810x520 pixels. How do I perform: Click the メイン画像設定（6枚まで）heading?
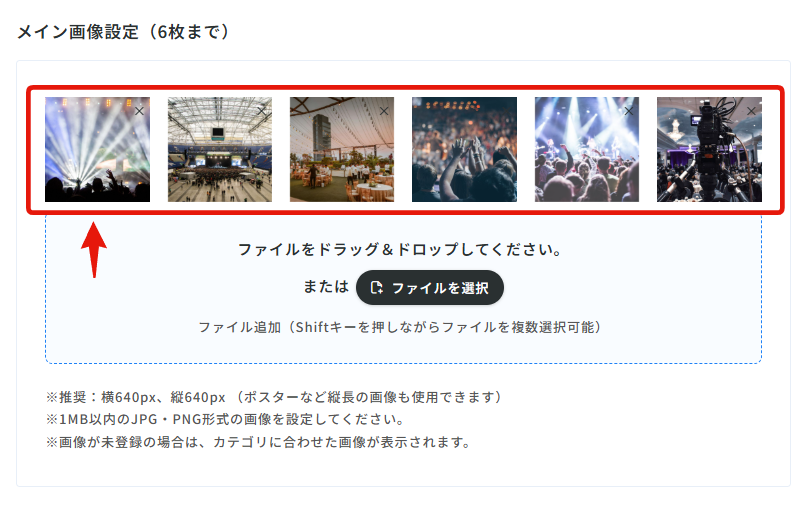click(124, 32)
